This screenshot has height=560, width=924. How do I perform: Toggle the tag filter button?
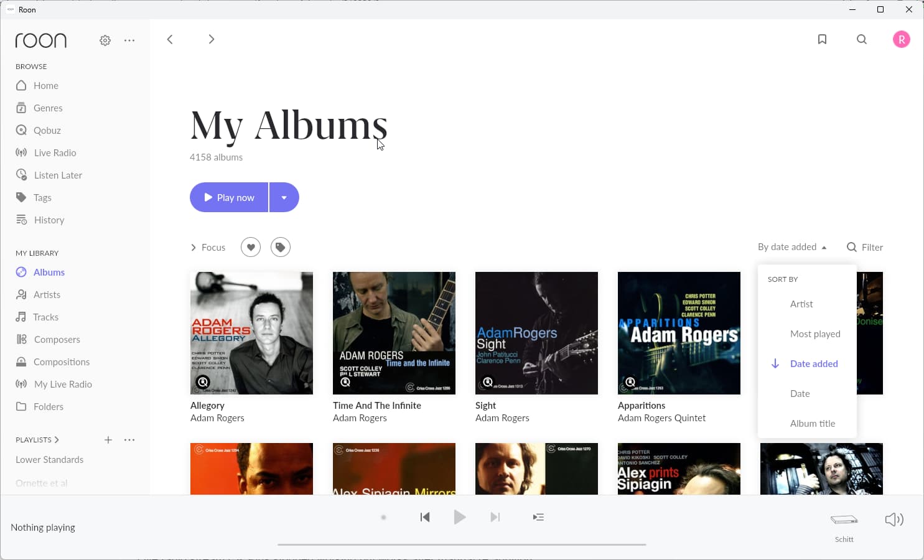click(x=281, y=247)
